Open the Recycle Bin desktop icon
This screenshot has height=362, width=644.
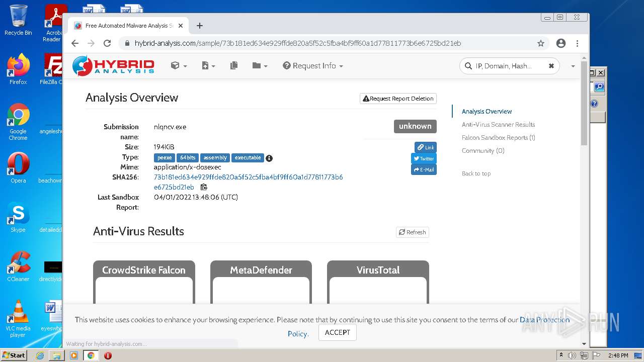tap(18, 20)
